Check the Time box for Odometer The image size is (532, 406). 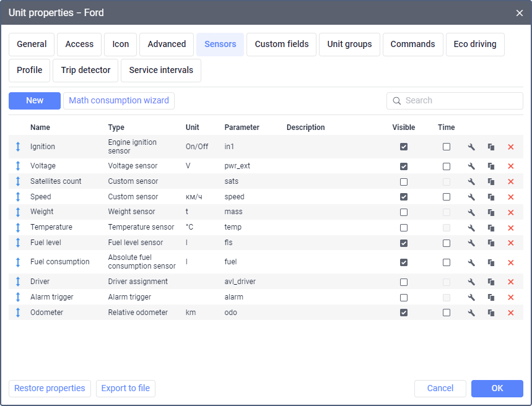tap(447, 313)
